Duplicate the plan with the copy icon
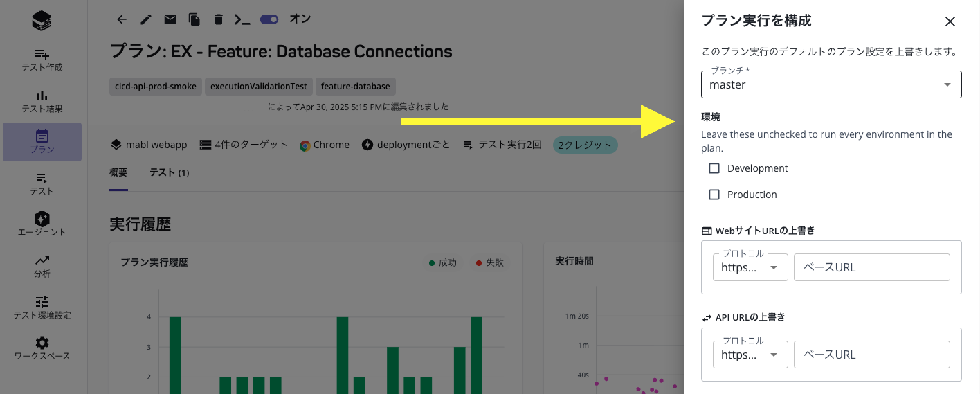The height and width of the screenshot is (394, 980). [x=194, y=19]
